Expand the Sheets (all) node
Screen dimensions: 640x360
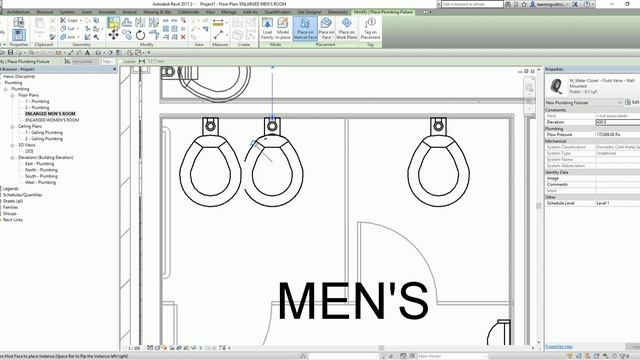1,201
